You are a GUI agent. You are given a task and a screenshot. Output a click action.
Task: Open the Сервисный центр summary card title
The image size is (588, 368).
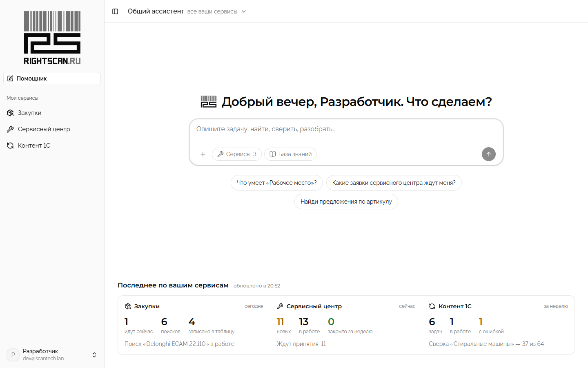(x=314, y=306)
